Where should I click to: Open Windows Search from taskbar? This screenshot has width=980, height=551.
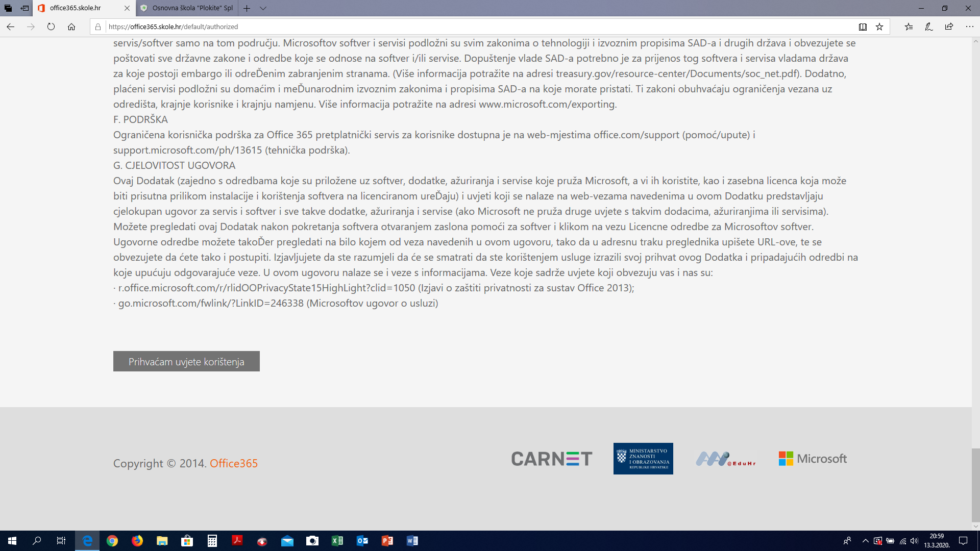37,541
